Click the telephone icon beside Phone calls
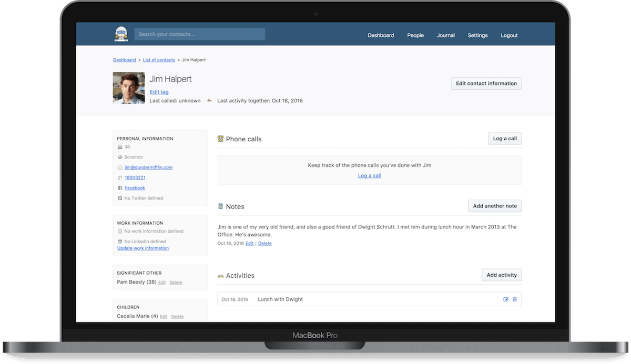Viewport: 631px width, 364px height. click(x=221, y=139)
